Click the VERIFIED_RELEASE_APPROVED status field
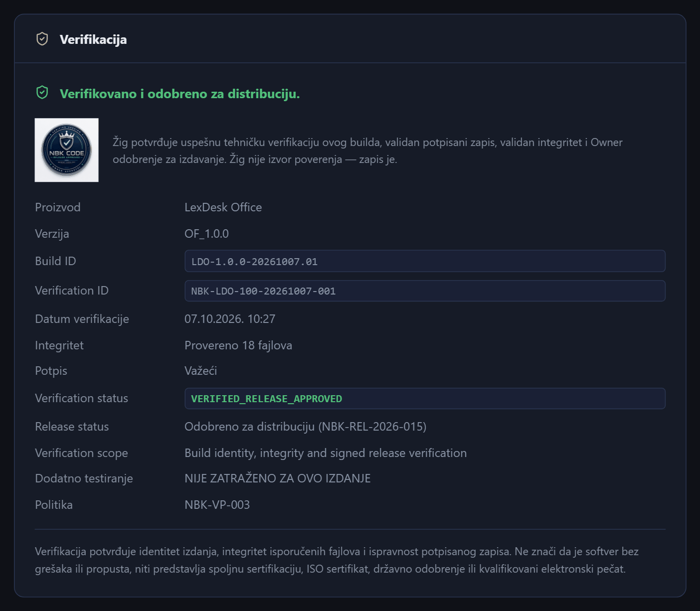Screen dimensions: 700x611 (x=425, y=399)
